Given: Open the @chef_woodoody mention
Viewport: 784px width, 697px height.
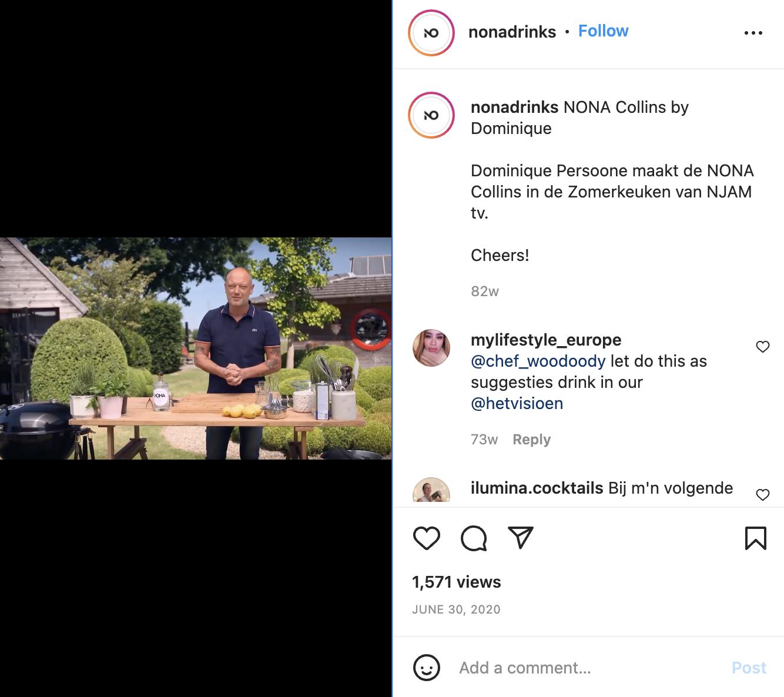Looking at the screenshot, I should [538, 361].
